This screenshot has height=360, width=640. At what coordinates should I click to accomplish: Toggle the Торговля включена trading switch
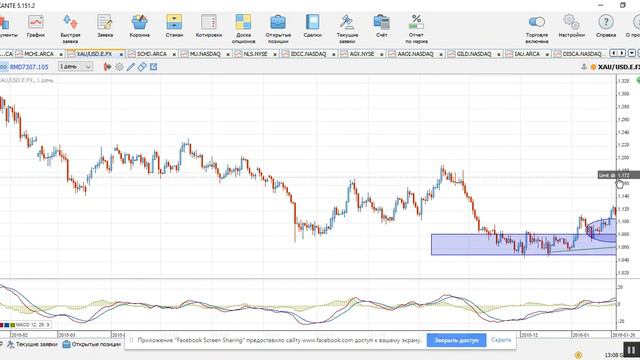click(537, 29)
